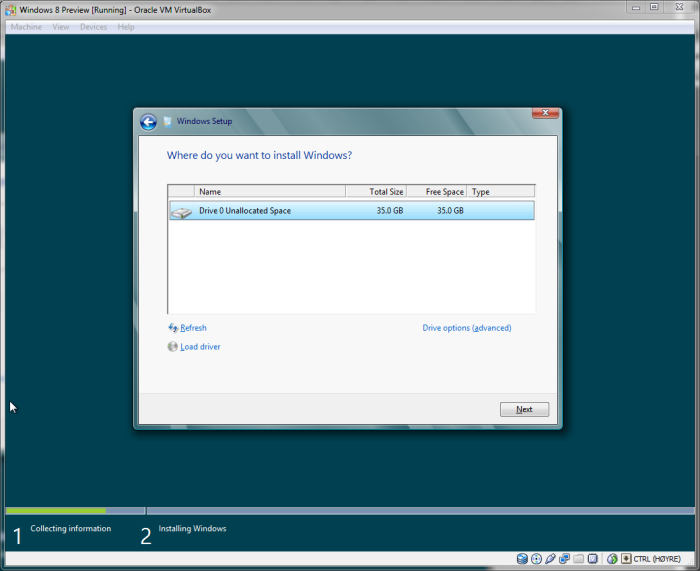Maximize the VirtualBox window

(x=654, y=7)
